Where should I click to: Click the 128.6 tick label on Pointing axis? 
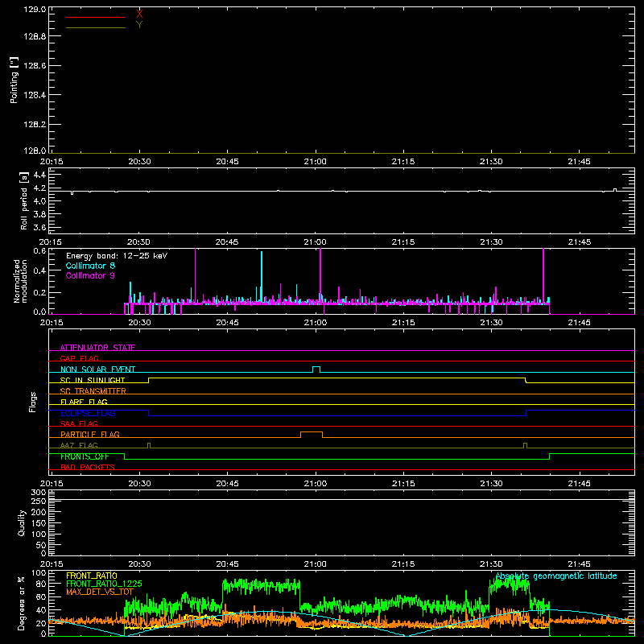pos(35,66)
